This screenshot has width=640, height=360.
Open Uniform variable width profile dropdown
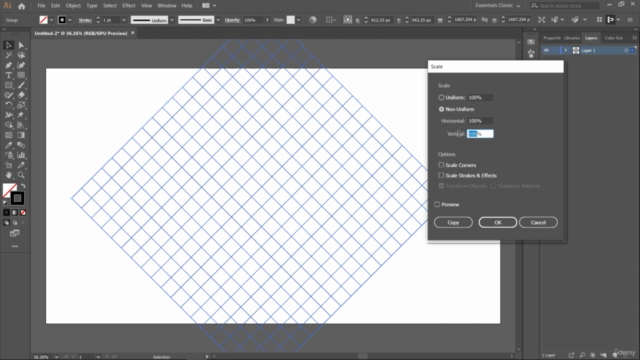click(172, 20)
